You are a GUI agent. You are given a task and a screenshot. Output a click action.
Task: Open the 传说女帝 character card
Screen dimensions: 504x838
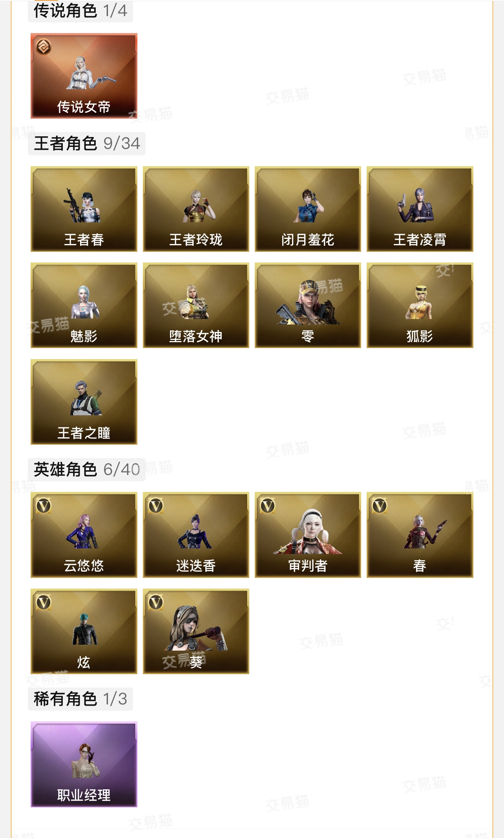[x=84, y=76]
